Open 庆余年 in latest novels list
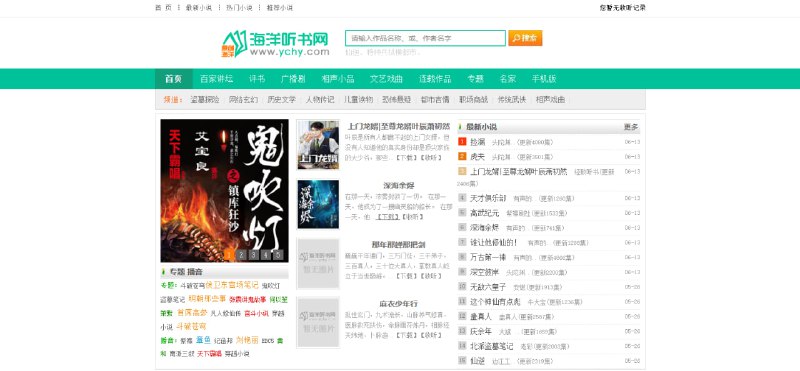The width and height of the screenshot is (800, 371). (481, 332)
